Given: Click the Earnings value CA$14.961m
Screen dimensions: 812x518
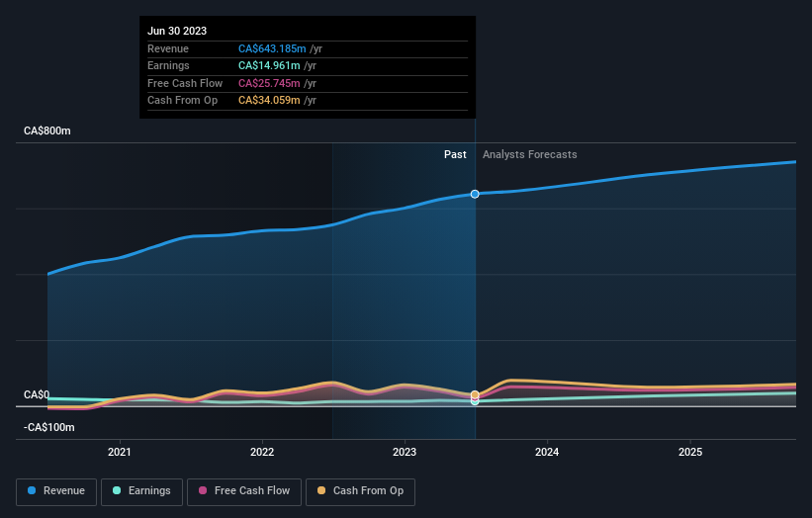Looking at the screenshot, I should tap(269, 65).
